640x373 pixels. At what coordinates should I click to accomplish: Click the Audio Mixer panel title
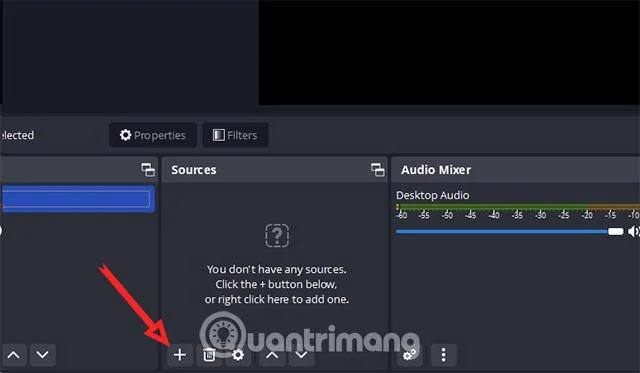(x=436, y=170)
